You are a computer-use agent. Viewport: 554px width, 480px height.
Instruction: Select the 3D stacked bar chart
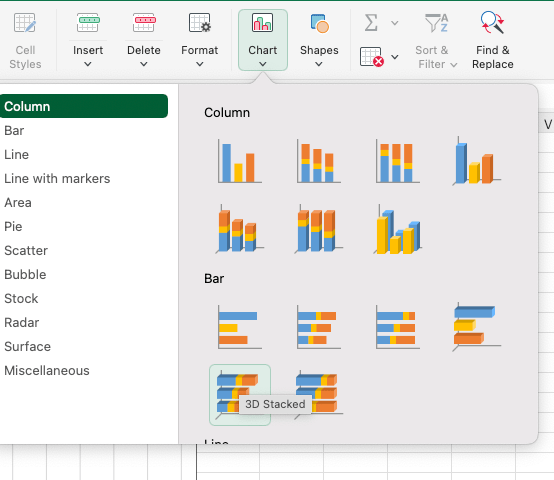240,395
